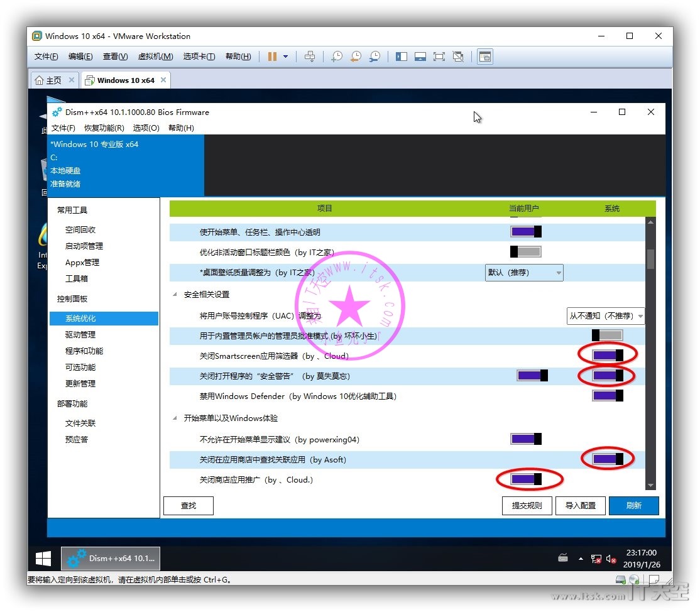
Task: Toggle 关闭Smartscreen应用筛选器 switch
Action: click(608, 356)
